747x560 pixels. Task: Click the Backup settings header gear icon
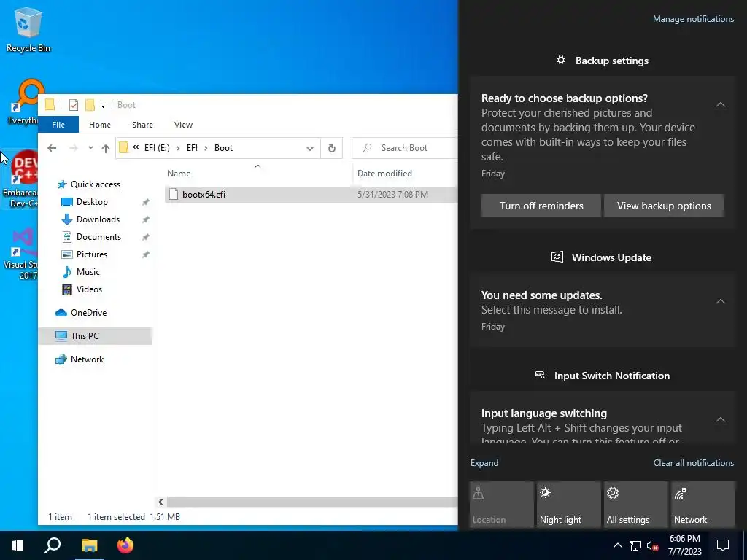(561, 60)
